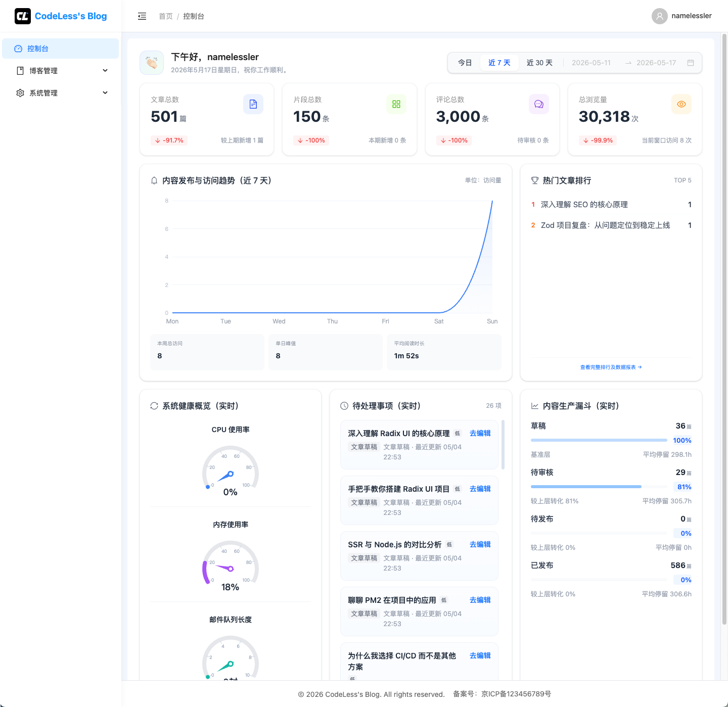The width and height of the screenshot is (728, 707).
Task: Click the end date field 2026-05-17
Action: pyautogui.click(x=656, y=63)
